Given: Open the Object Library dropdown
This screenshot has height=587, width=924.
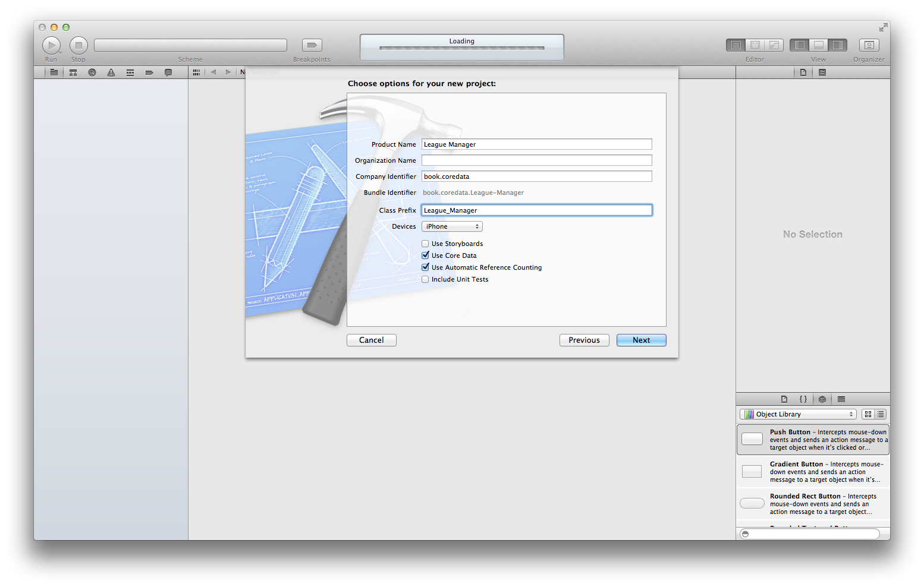Looking at the screenshot, I should tap(798, 414).
